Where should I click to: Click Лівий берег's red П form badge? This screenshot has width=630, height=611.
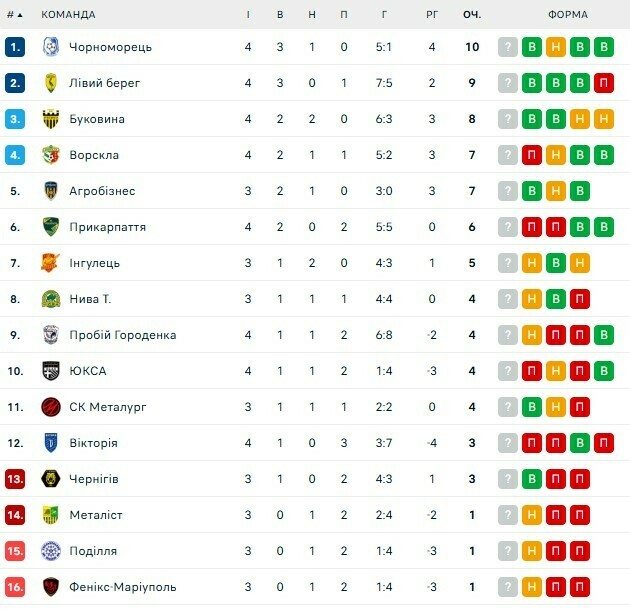tap(603, 83)
